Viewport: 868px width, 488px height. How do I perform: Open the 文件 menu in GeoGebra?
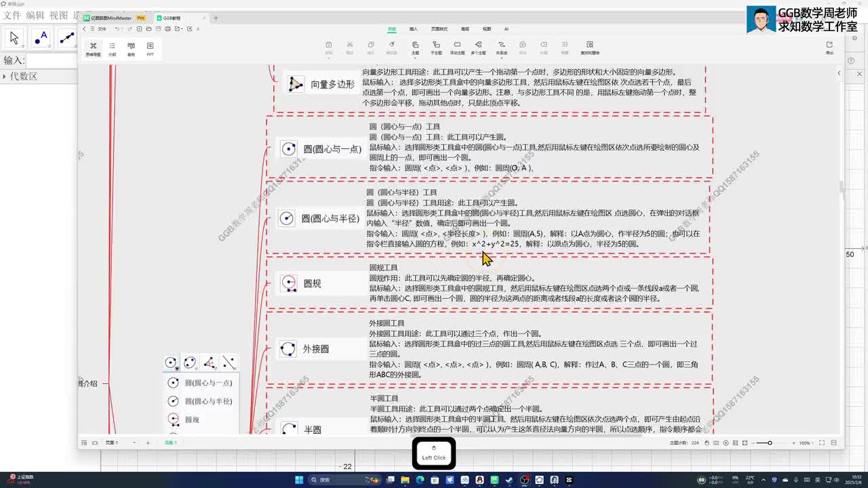pos(12,15)
